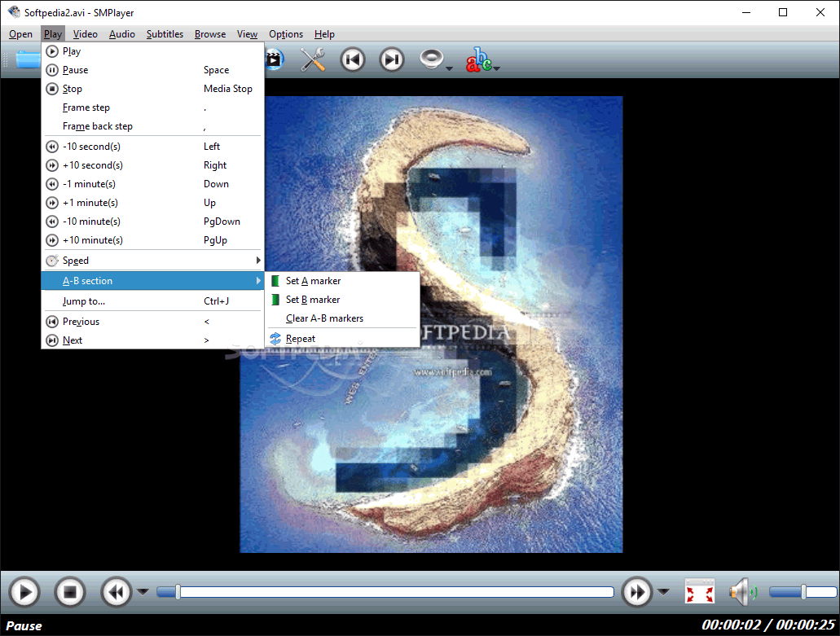Click the Rewind button in control bar
Viewport: 840px width, 636px height.
pyautogui.click(x=117, y=592)
